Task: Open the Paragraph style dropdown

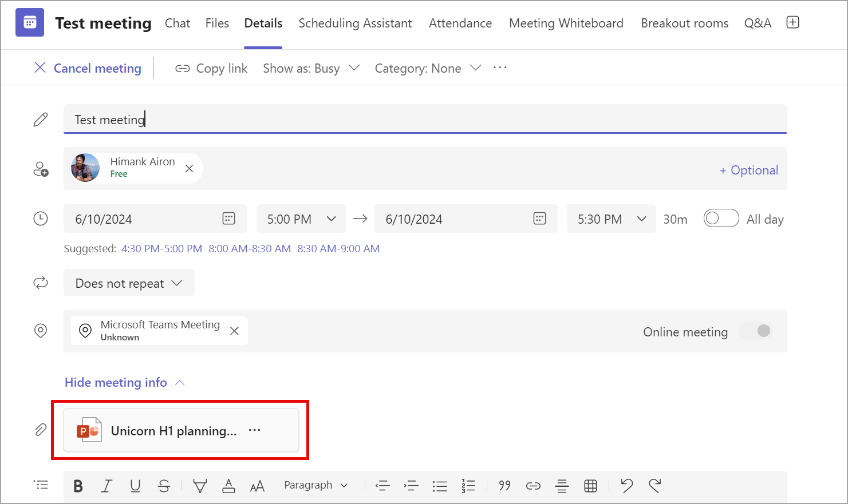Action: 315,485
